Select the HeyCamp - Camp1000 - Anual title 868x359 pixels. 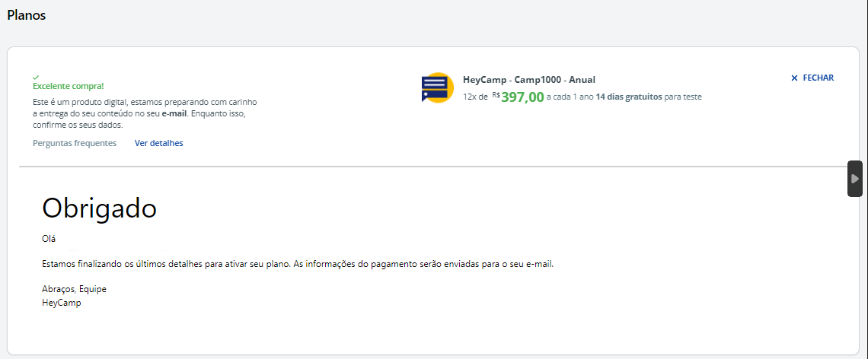click(x=528, y=80)
